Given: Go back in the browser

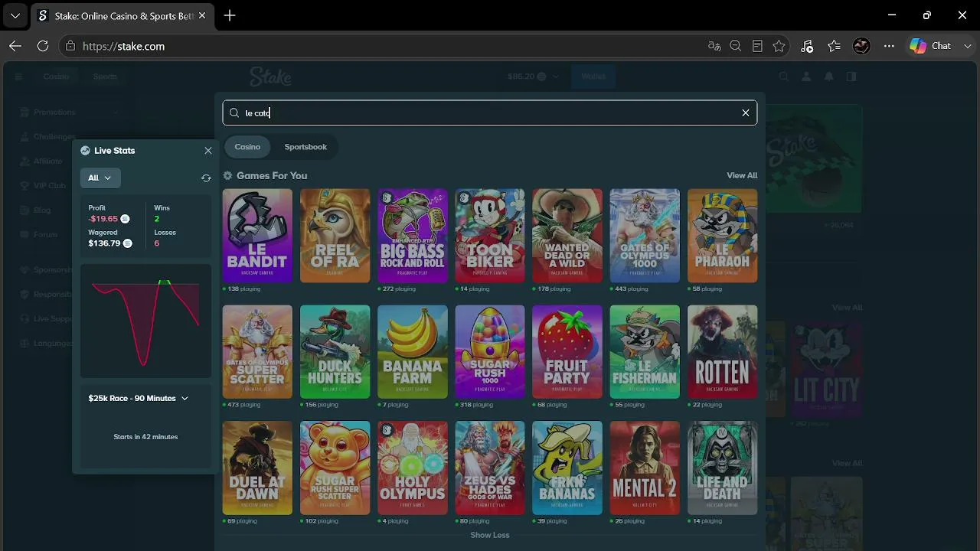Looking at the screenshot, I should tap(15, 46).
